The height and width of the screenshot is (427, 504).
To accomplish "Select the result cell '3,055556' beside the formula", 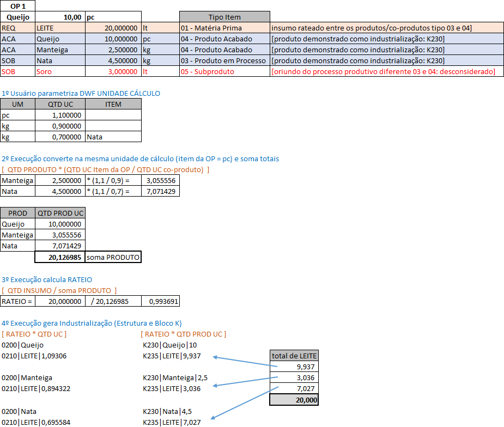I will pyautogui.click(x=160, y=180).
